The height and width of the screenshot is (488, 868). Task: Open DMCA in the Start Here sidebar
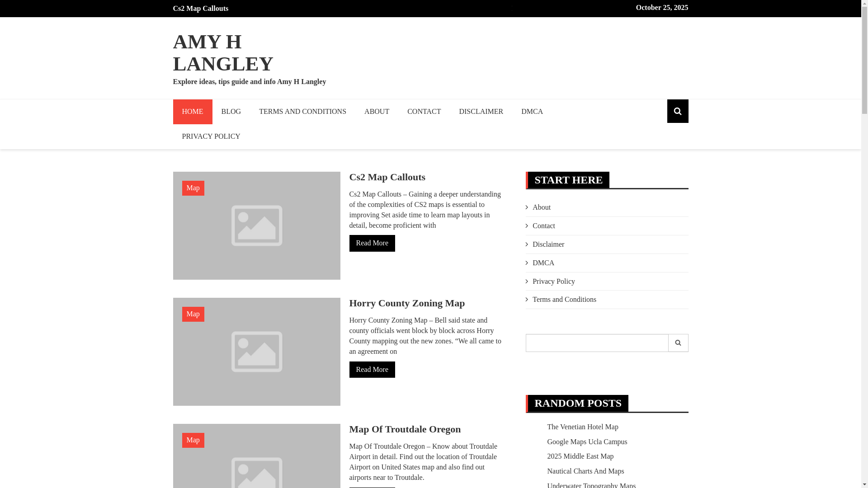point(543,263)
